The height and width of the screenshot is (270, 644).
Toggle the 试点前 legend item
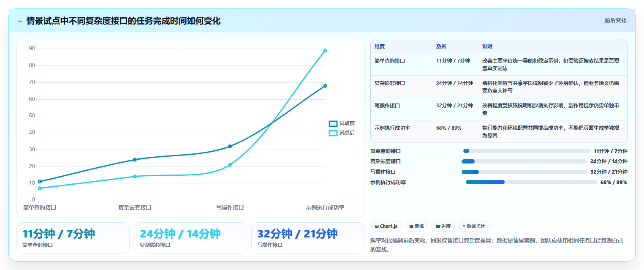(x=342, y=123)
